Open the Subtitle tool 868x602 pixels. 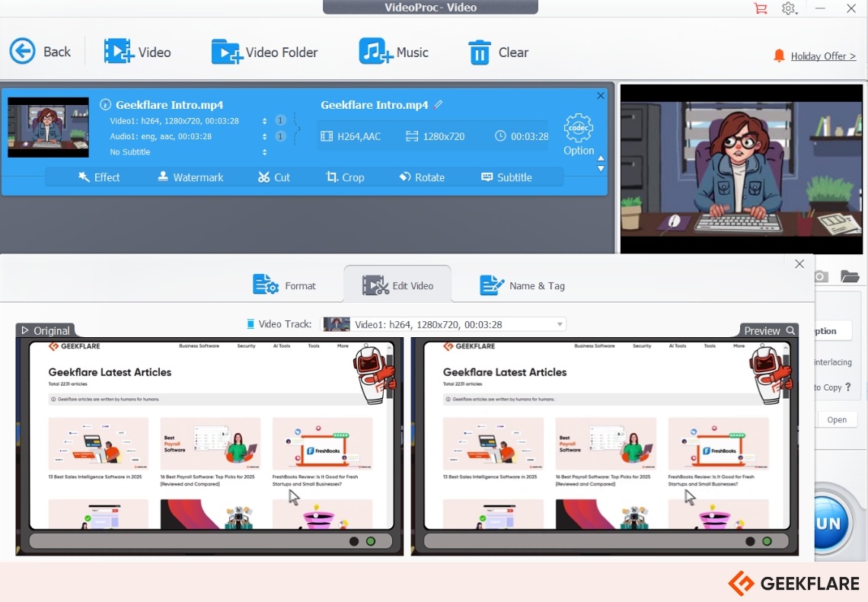pyautogui.click(x=506, y=177)
